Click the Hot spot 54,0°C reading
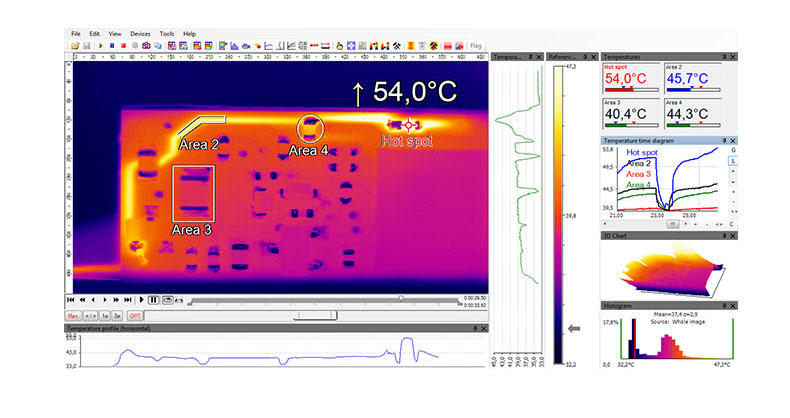 pyautogui.click(x=625, y=79)
